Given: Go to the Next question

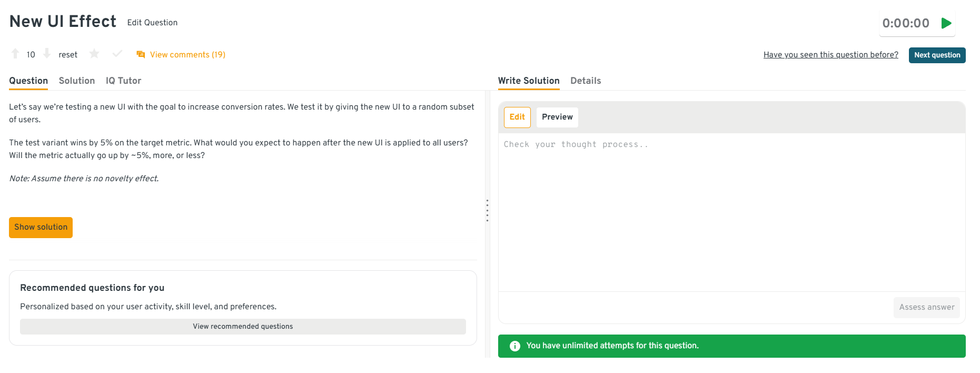Looking at the screenshot, I should click(937, 55).
